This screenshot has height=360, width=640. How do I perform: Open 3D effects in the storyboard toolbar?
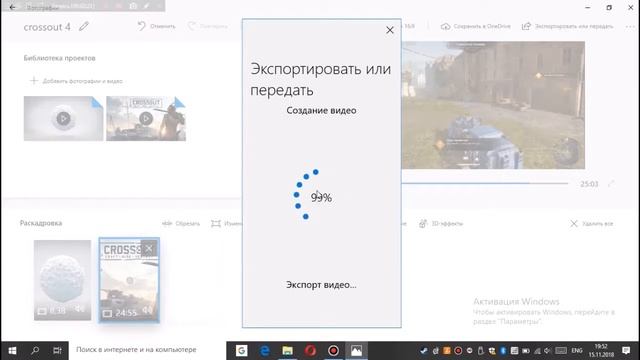[441, 223]
